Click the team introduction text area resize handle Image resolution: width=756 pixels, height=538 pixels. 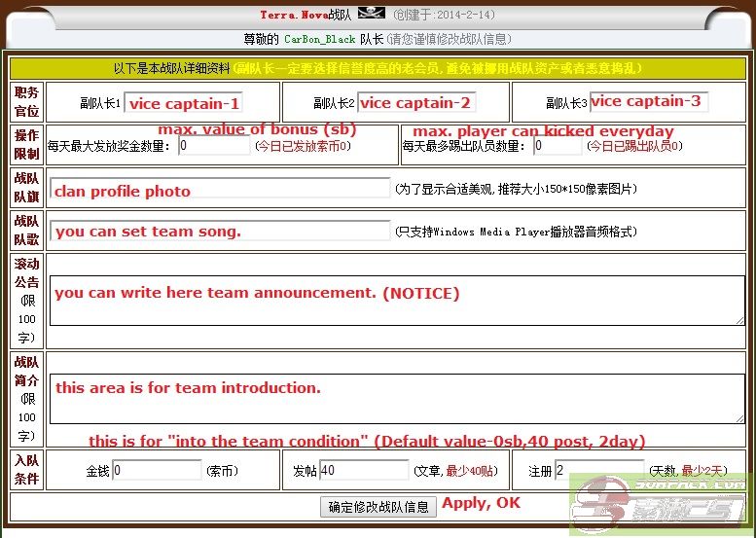pyautogui.click(x=740, y=418)
